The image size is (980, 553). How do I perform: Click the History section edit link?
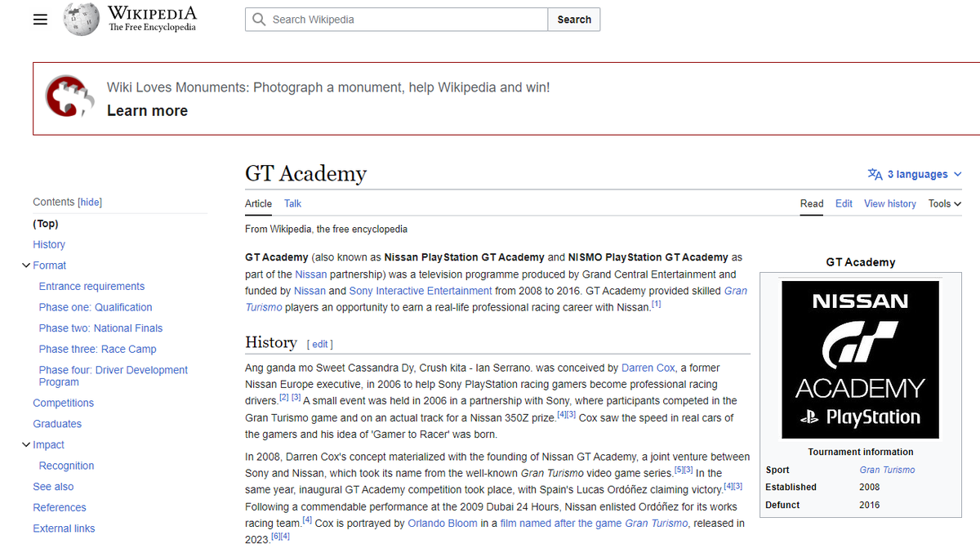[320, 344]
